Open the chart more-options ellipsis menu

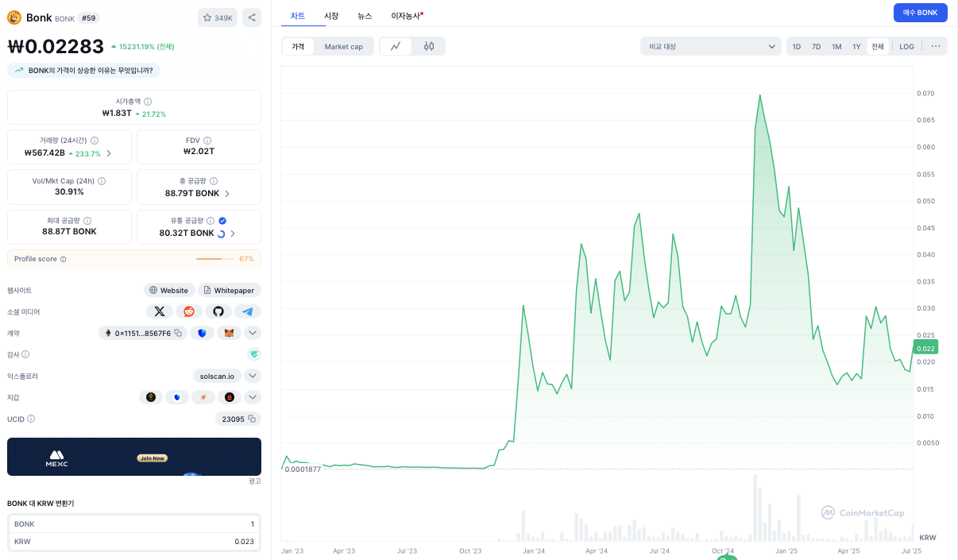(936, 47)
